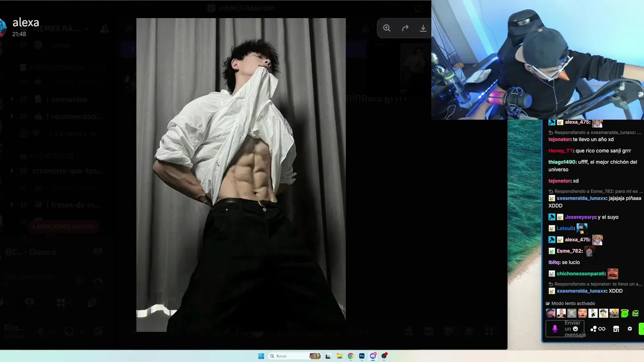The height and width of the screenshot is (362, 644).
Task: Forward the image with the arrow icon
Action: (x=405, y=28)
